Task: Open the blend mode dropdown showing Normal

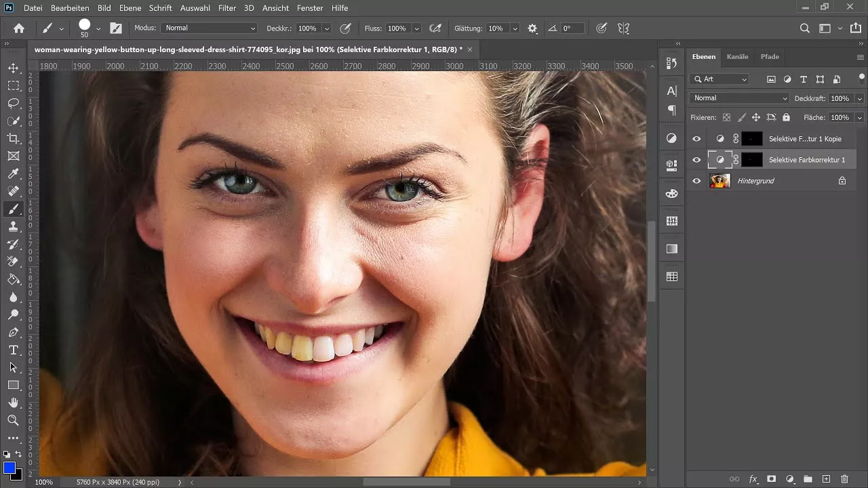Action: coord(738,98)
